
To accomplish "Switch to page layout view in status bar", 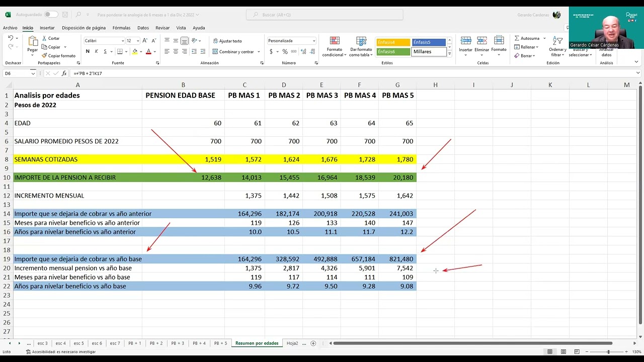I will pos(563,352).
